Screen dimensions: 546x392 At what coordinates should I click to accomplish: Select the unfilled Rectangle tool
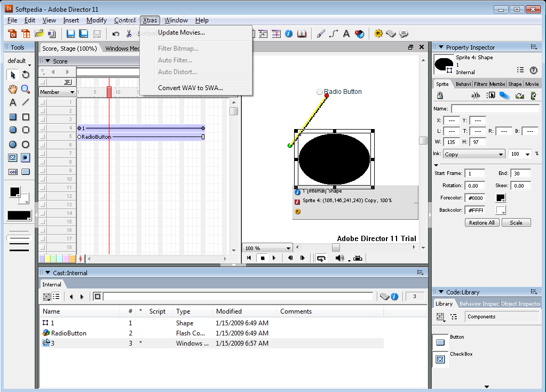tap(26, 117)
